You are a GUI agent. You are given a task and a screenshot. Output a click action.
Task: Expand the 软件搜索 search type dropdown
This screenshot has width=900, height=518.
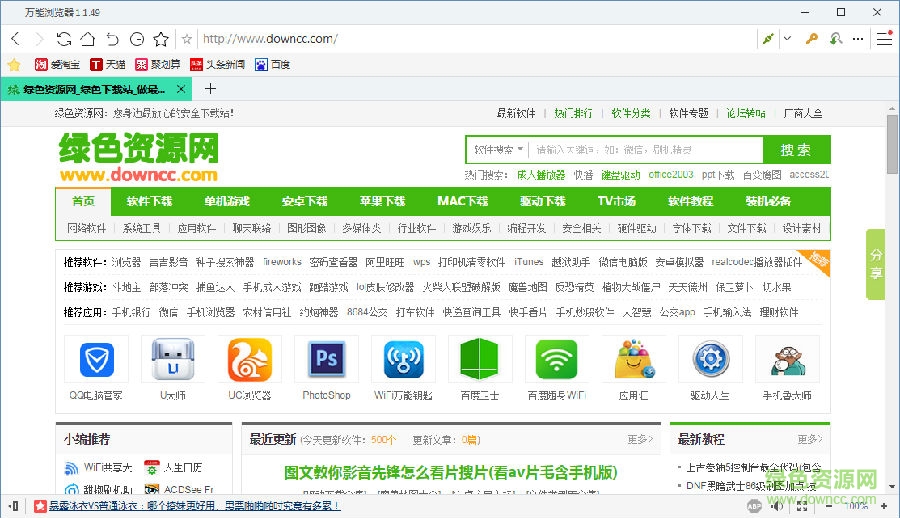click(x=498, y=150)
